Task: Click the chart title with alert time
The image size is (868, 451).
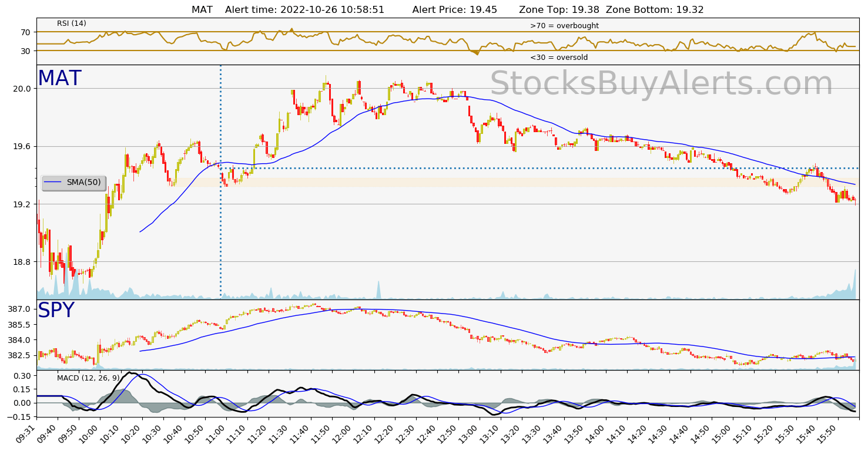Action: [x=448, y=10]
